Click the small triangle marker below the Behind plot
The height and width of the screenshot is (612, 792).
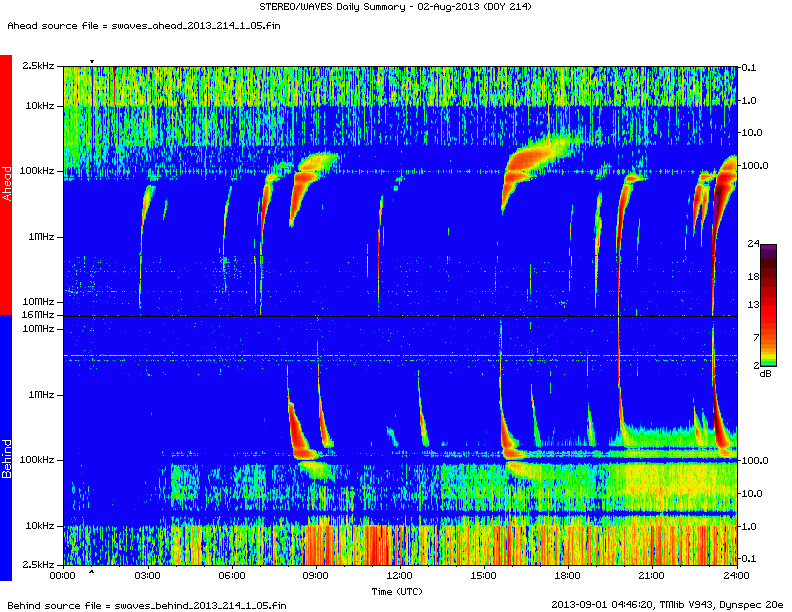click(92, 572)
